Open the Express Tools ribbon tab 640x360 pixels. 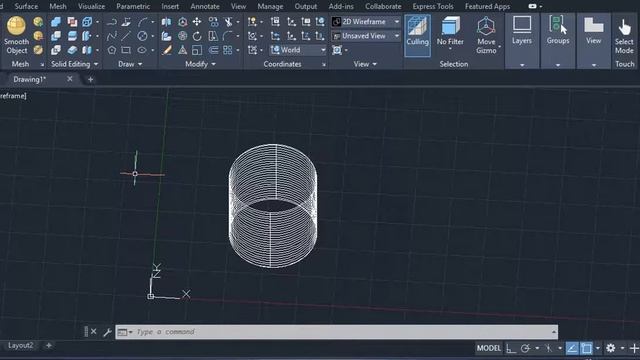[x=433, y=6]
